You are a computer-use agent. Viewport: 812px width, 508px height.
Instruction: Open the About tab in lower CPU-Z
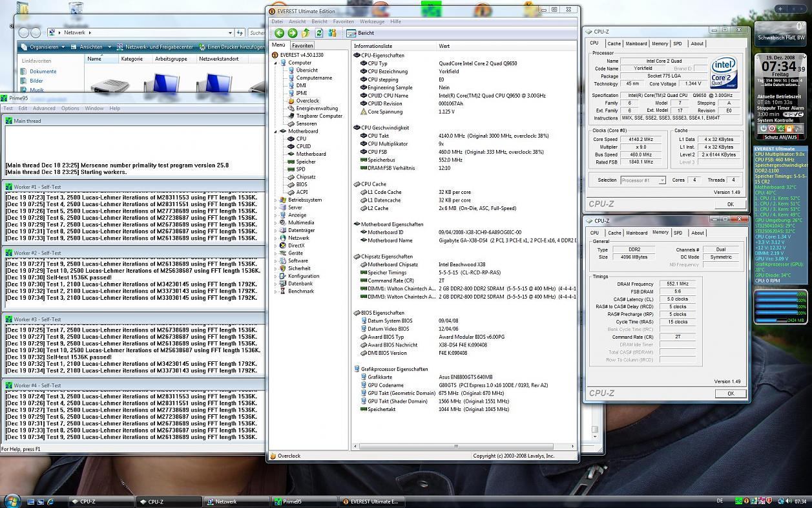coord(698,233)
